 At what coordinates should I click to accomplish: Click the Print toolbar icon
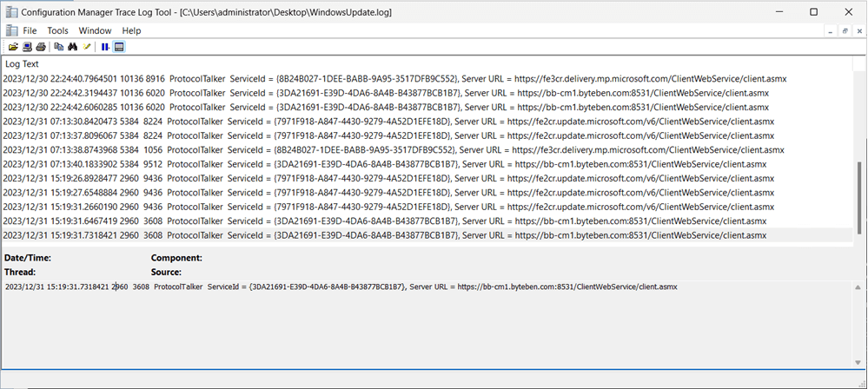[x=41, y=47]
